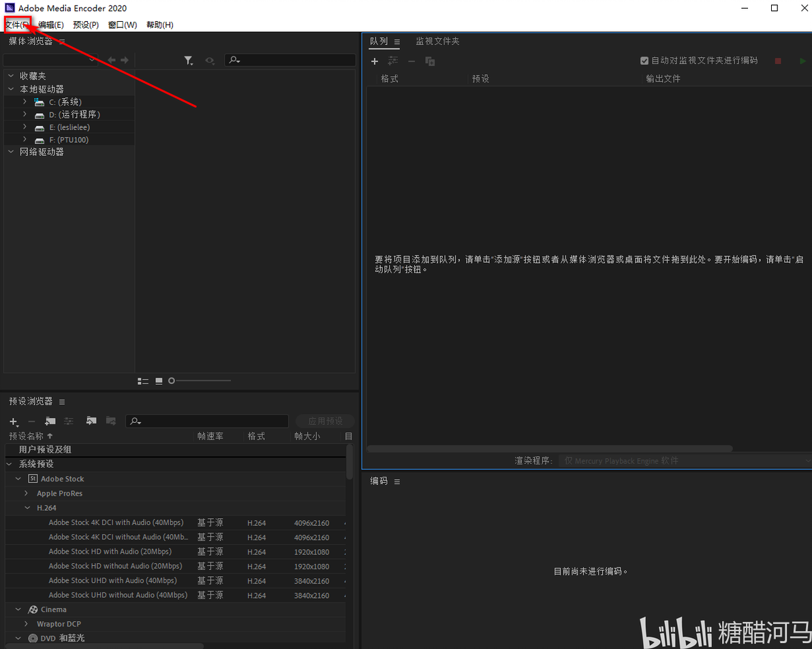Click the import presets icon in preset browser
The width and height of the screenshot is (812, 649).
coord(91,421)
